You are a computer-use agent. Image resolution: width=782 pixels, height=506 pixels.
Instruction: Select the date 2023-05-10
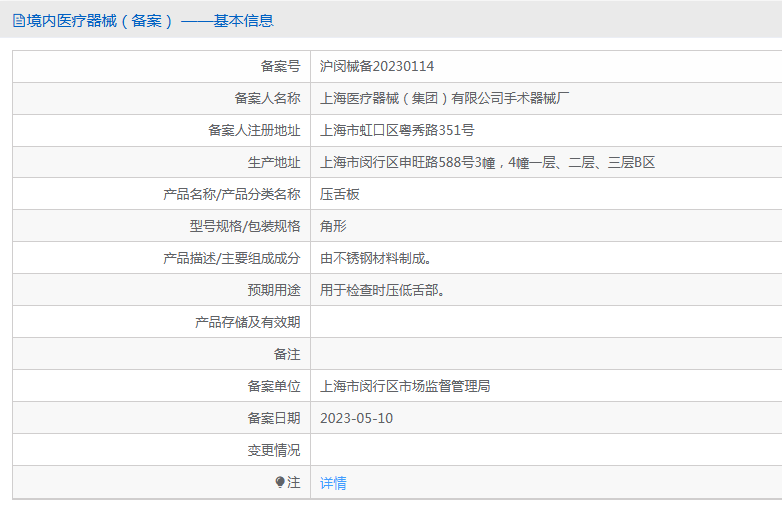coord(357,418)
